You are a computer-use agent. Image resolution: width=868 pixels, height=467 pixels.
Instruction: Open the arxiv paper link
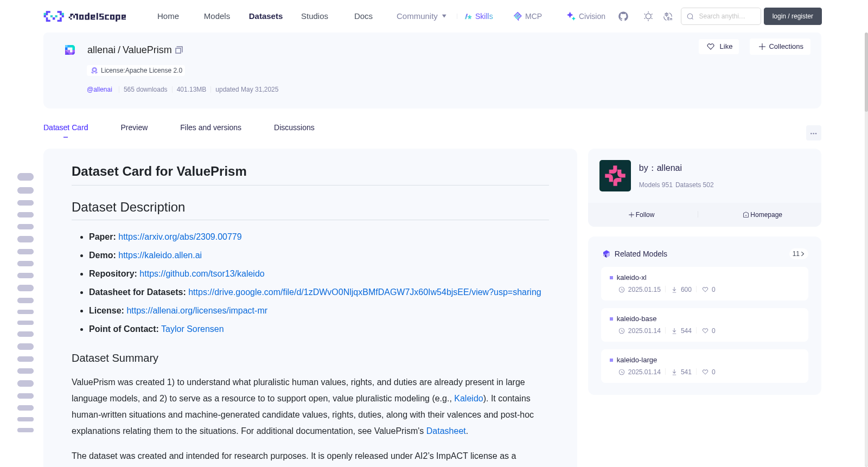[180, 237]
